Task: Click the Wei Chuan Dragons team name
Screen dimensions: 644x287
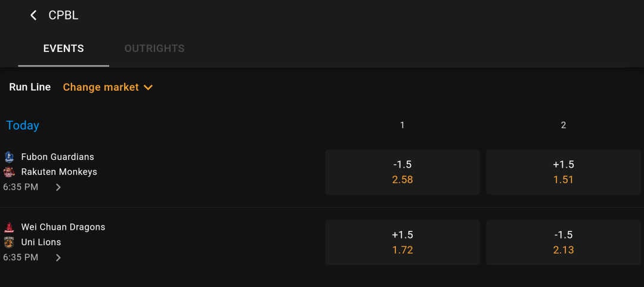Action: tap(63, 227)
